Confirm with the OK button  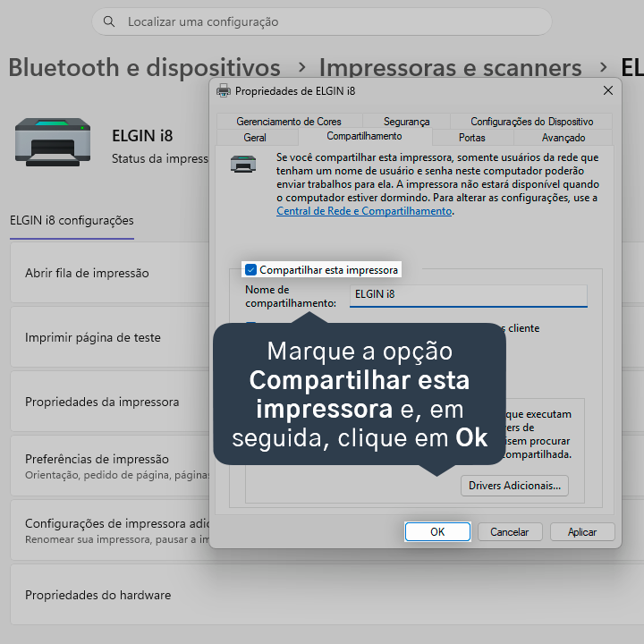(437, 532)
